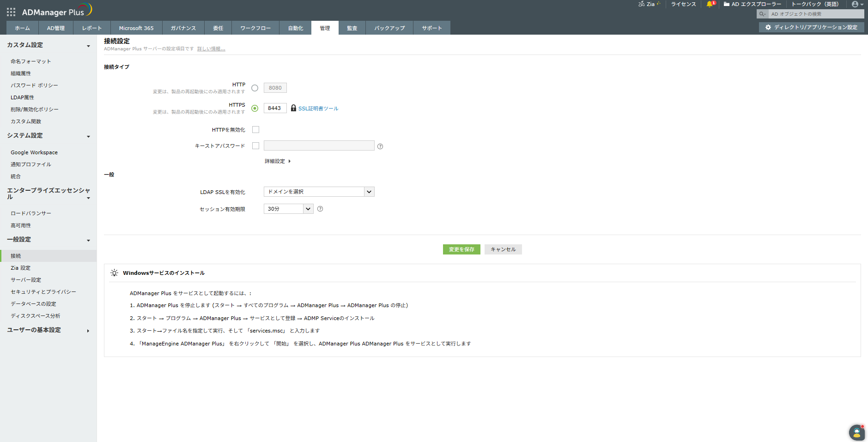
Task: Open サーバー設定 in sidebar
Action: coord(26,280)
